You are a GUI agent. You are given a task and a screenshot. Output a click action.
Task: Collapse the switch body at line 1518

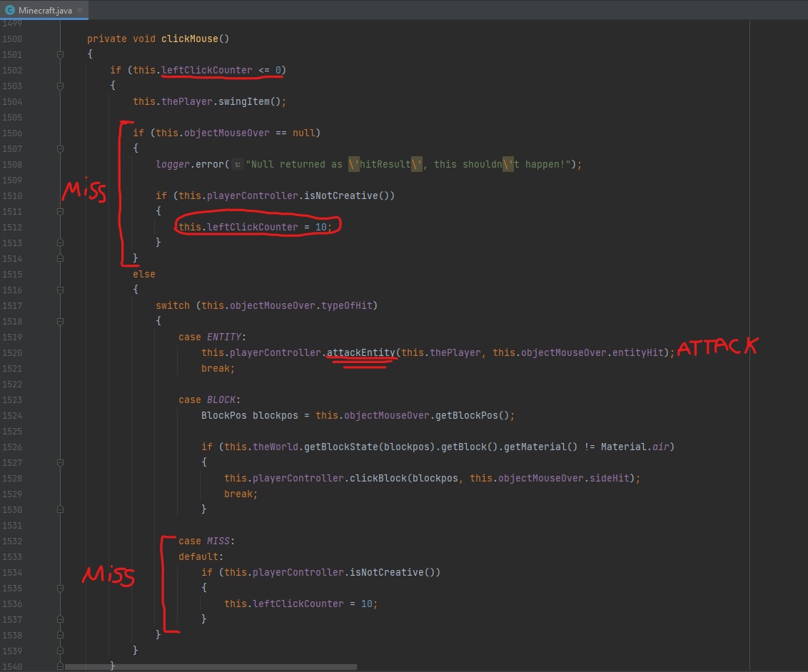click(x=61, y=322)
